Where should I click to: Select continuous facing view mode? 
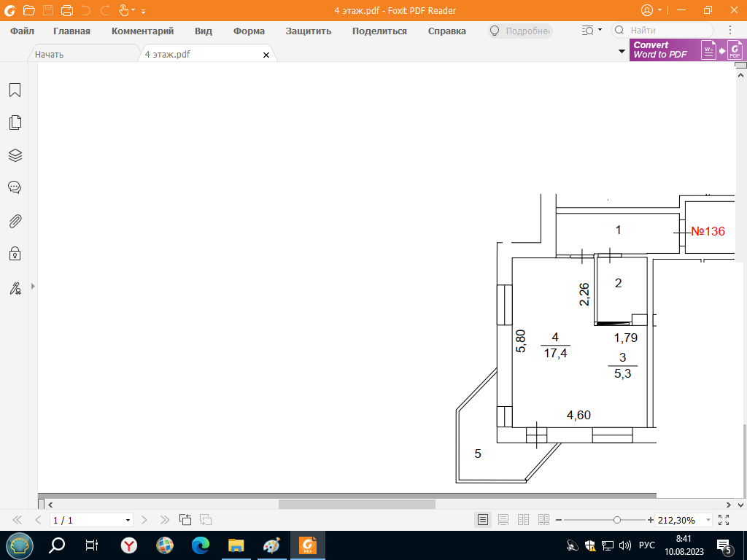tap(543, 519)
